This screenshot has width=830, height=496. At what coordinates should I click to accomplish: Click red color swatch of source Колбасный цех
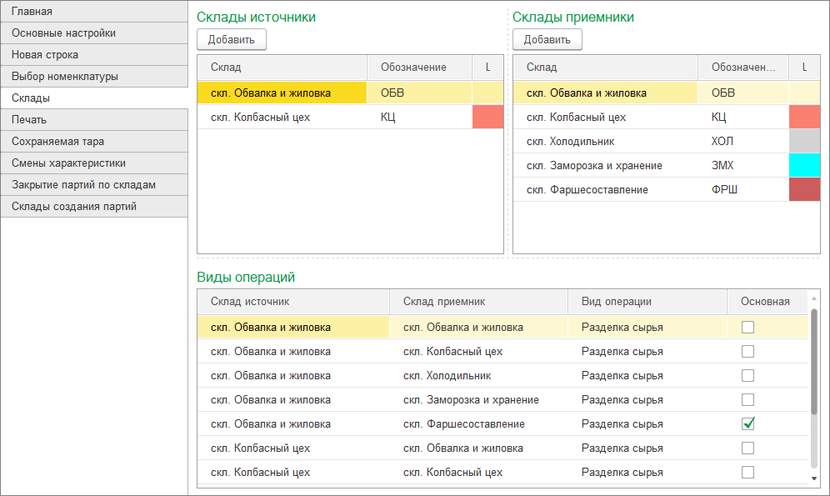click(487, 117)
